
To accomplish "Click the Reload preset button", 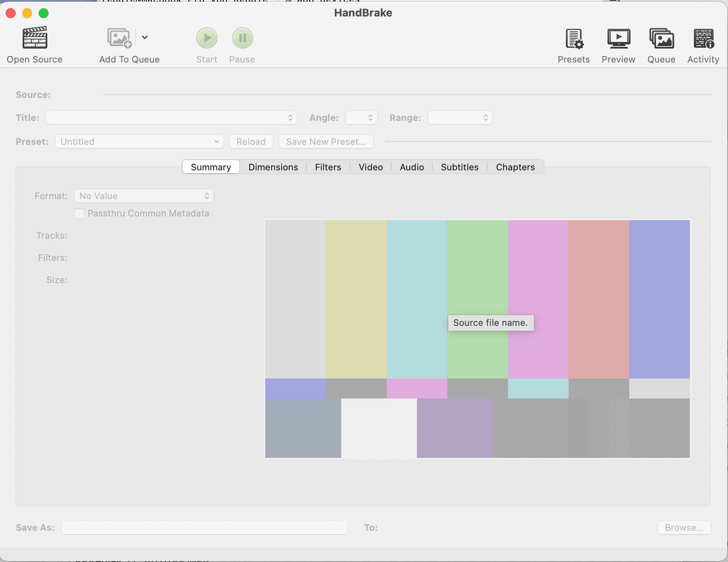I will (x=251, y=142).
